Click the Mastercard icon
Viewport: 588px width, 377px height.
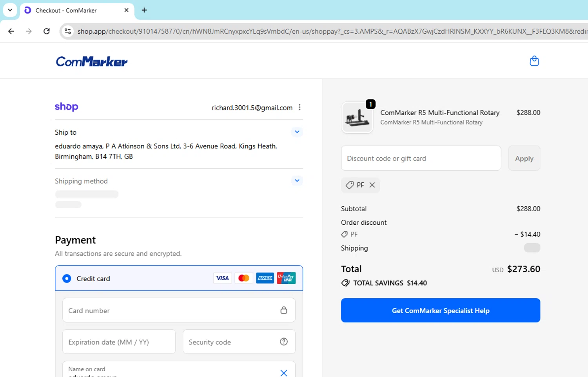click(x=244, y=278)
